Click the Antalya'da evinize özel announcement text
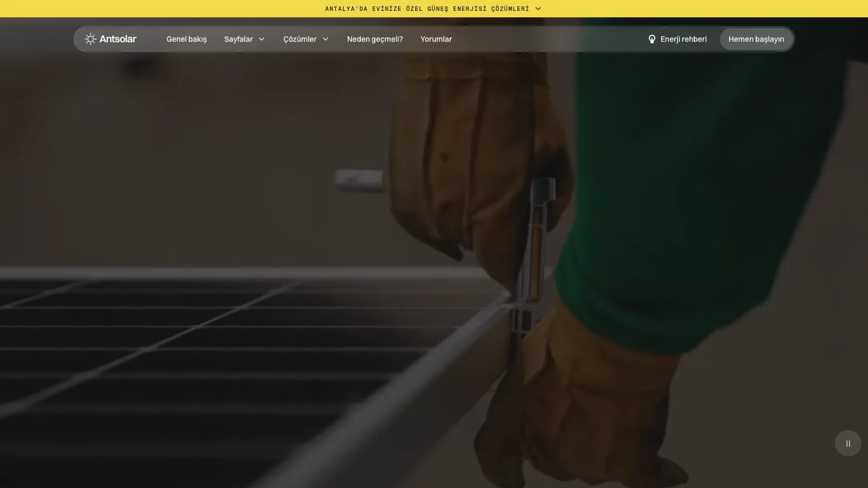Image resolution: width=868 pixels, height=488 pixels. coord(427,9)
